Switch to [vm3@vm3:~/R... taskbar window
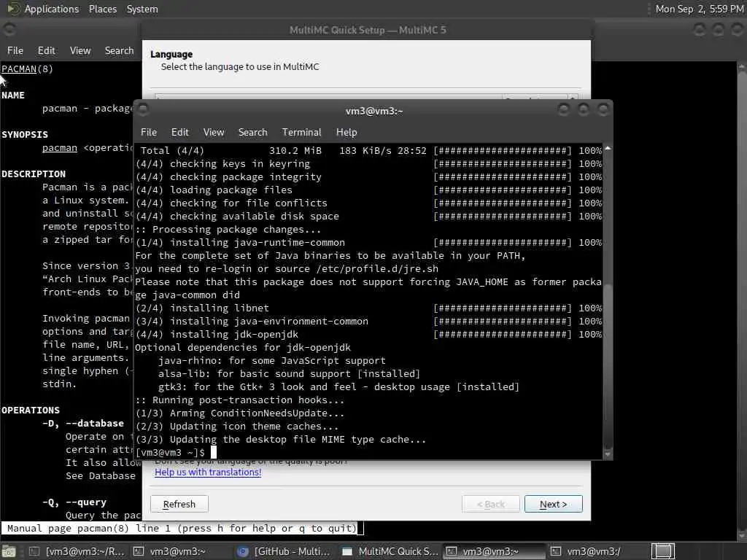The height and width of the screenshot is (560, 747). click(77, 551)
